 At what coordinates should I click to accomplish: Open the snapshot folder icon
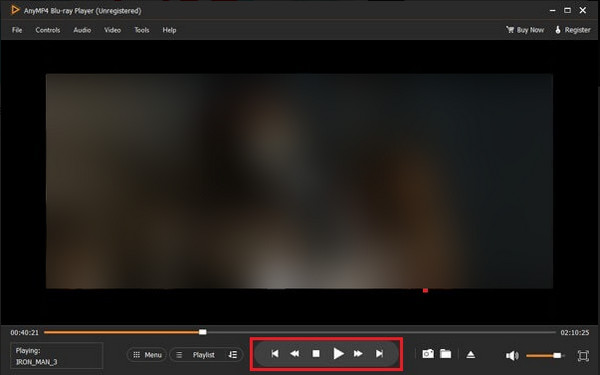click(x=445, y=354)
